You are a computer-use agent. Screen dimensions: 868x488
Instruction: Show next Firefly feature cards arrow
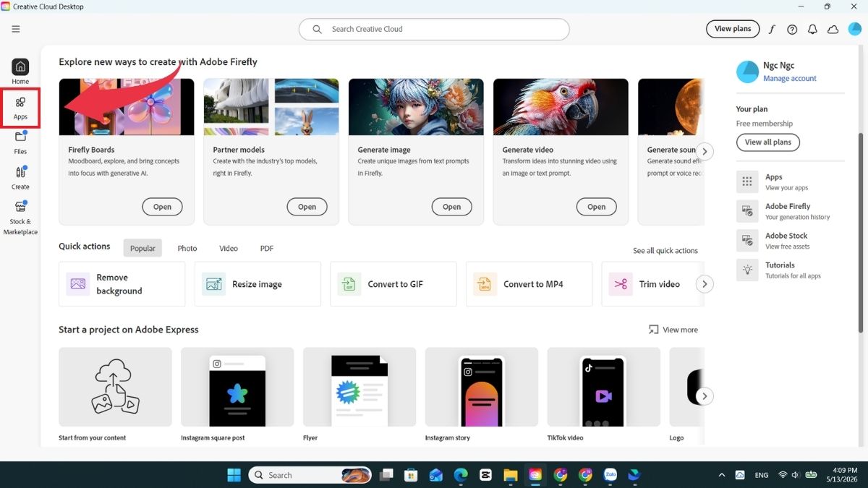pos(705,151)
